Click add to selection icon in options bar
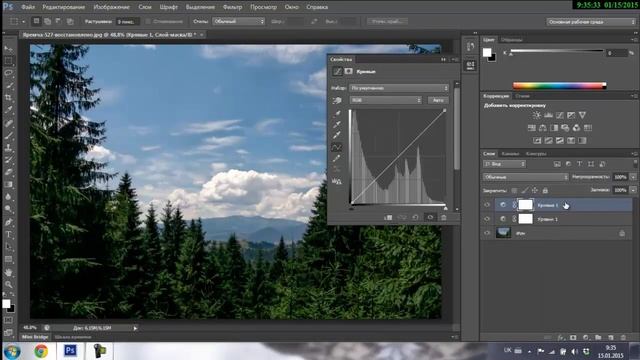 pos(48,21)
